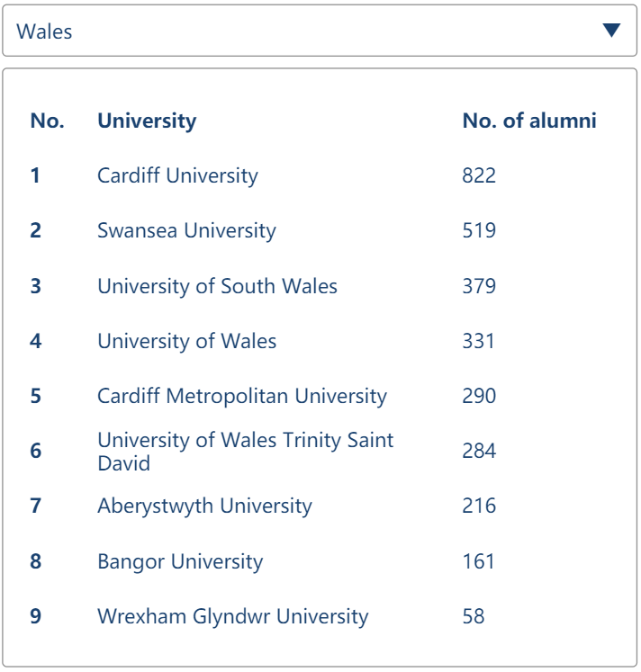
Task: Open the Wales region dropdown
Action: [320, 31]
